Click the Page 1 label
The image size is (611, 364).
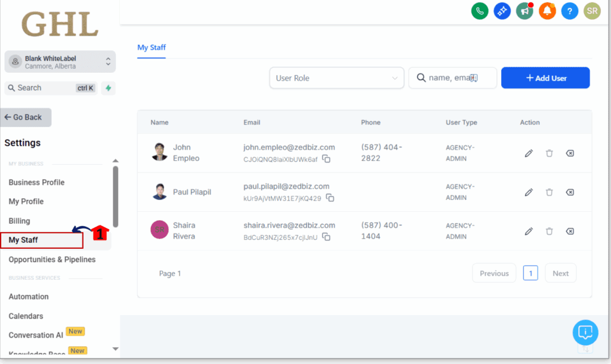170,273
